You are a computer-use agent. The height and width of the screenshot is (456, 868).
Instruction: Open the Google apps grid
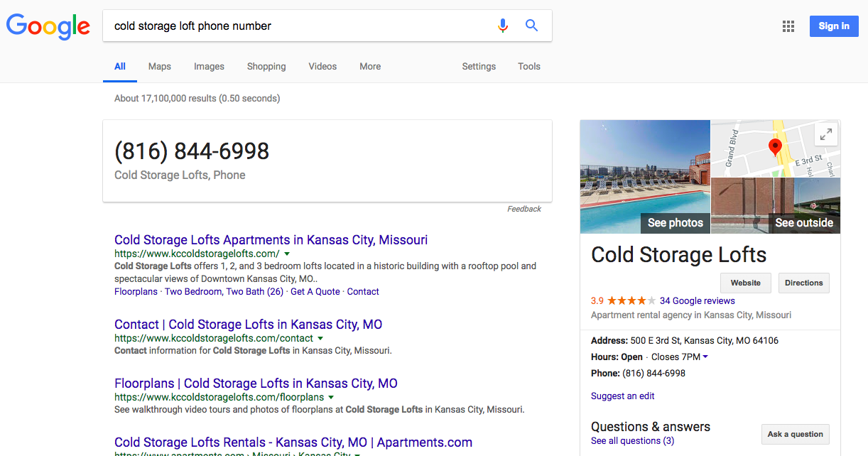pyautogui.click(x=788, y=26)
